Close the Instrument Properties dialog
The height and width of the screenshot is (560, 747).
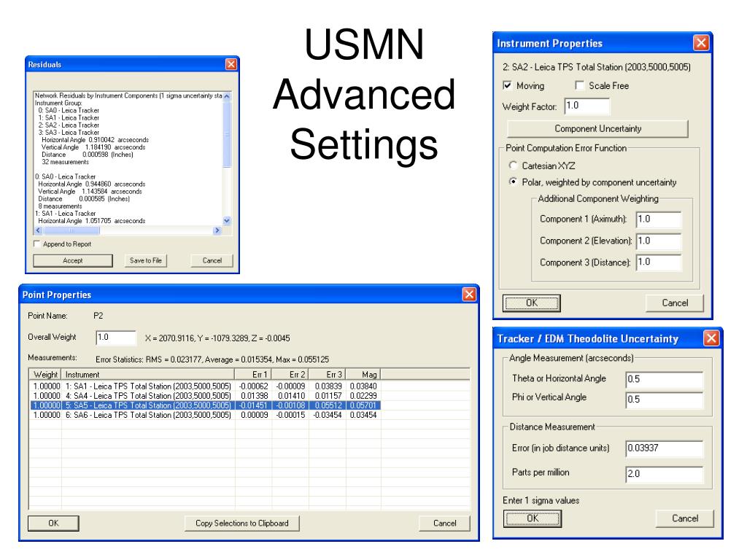(x=701, y=43)
